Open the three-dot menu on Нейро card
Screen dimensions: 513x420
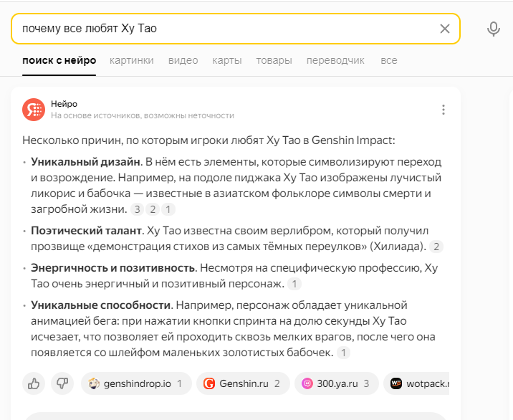click(x=444, y=110)
